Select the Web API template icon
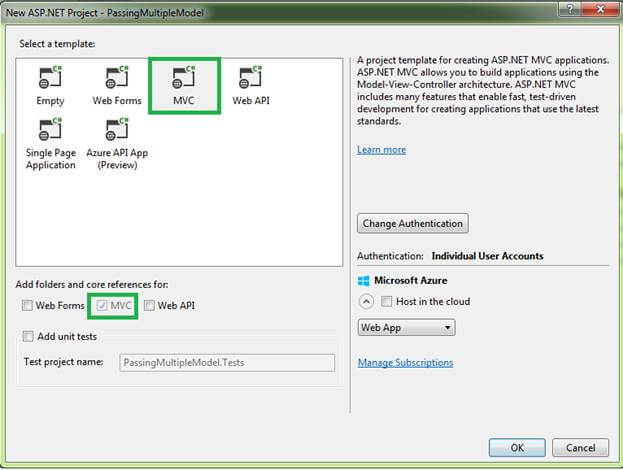This screenshot has width=623, height=470. [x=250, y=77]
